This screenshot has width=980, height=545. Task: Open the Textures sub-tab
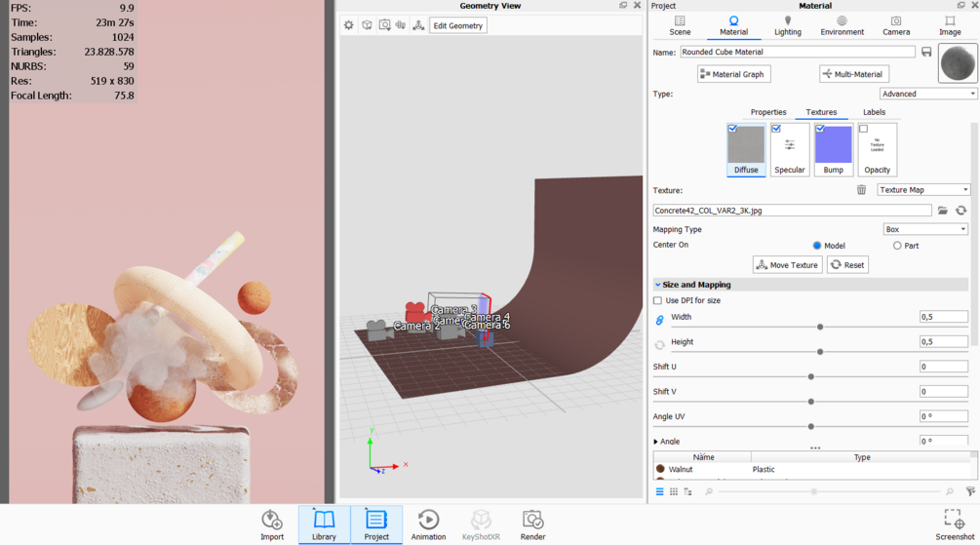pyautogui.click(x=821, y=112)
